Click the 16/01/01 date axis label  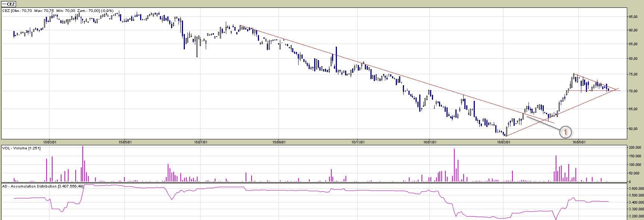[x=430, y=142]
